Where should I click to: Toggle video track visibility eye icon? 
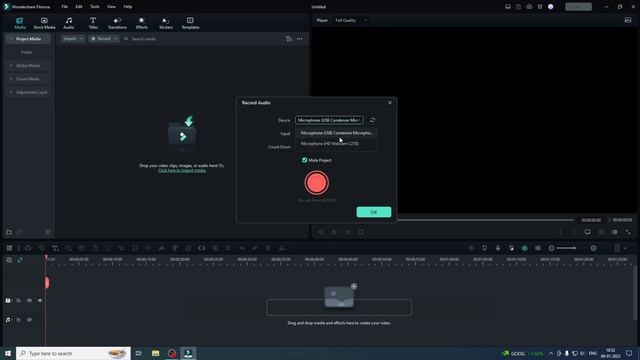[x=40, y=300]
